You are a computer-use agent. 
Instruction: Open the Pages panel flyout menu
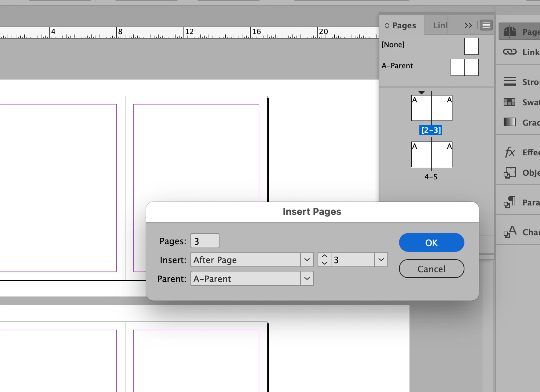(x=486, y=25)
